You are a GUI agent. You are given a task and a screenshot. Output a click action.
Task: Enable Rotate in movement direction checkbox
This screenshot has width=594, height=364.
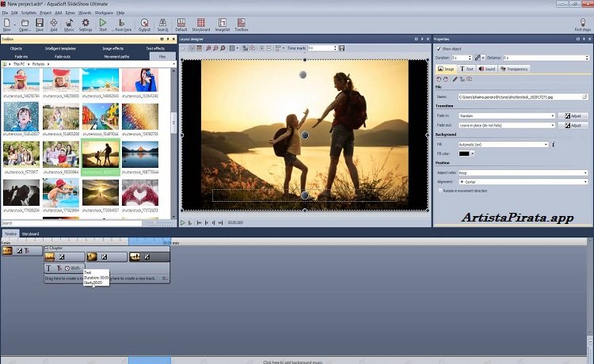440,191
